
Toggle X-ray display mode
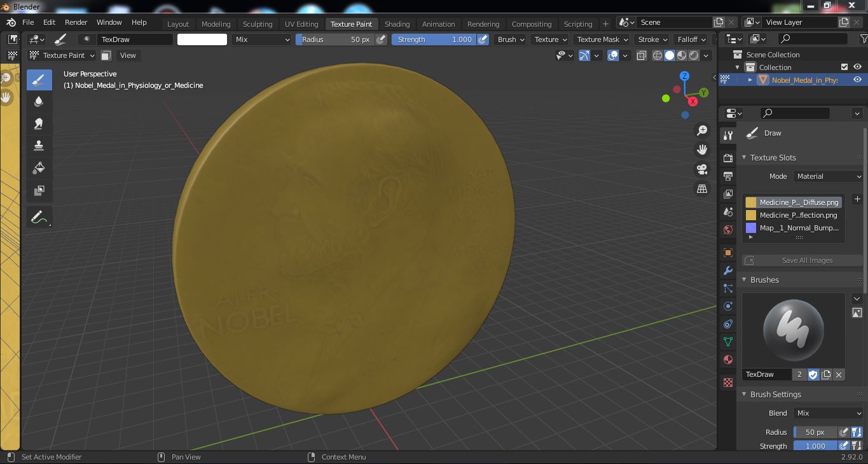tap(641, 55)
